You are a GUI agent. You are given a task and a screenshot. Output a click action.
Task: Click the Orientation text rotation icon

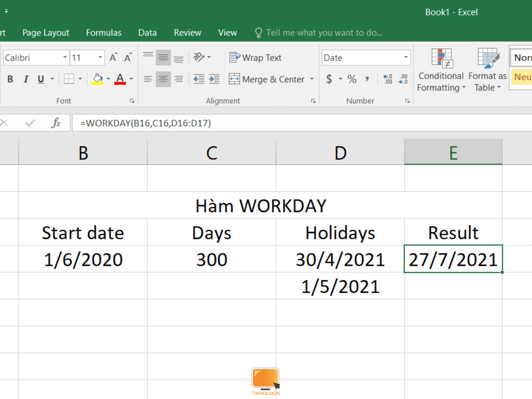[199, 57]
